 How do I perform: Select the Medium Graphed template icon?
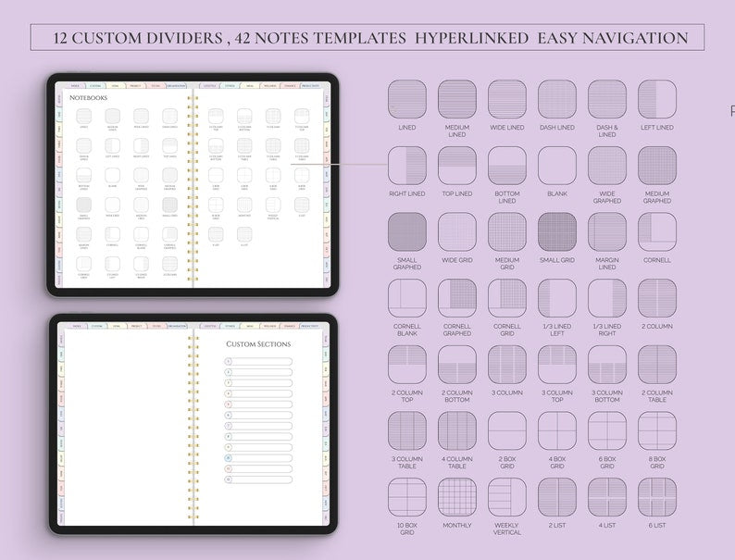[x=657, y=166]
